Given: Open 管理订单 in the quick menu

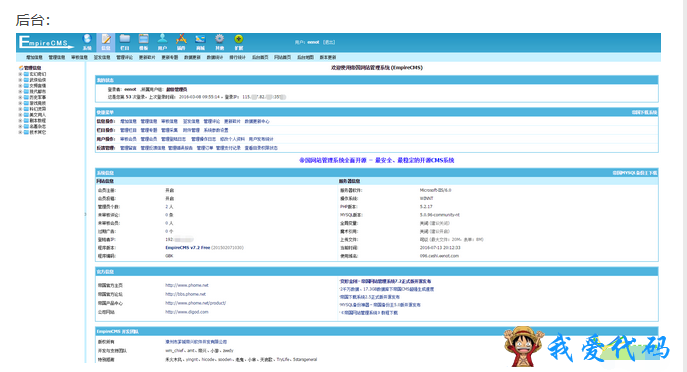Looking at the screenshot, I should coord(205,148).
